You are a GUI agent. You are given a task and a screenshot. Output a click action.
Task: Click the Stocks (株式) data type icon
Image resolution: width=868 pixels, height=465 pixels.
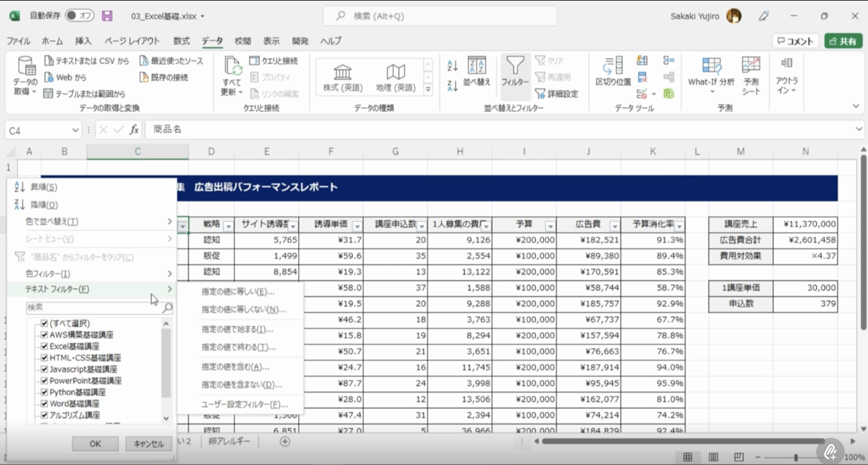click(x=342, y=73)
